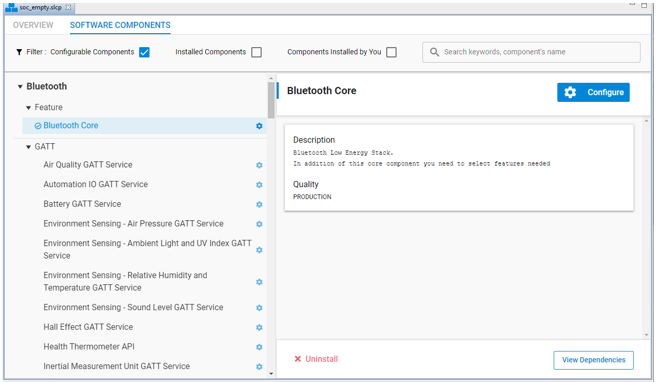Toggle Configurable Components filter checkbox
The height and width of the screenshot is (382, 657).
144,52
